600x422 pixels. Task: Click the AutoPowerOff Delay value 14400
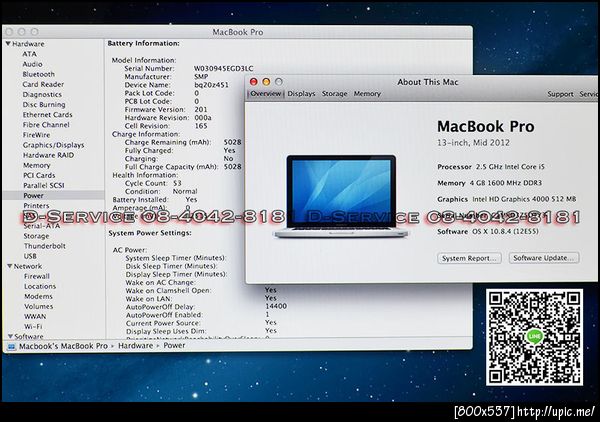[276, 306]
